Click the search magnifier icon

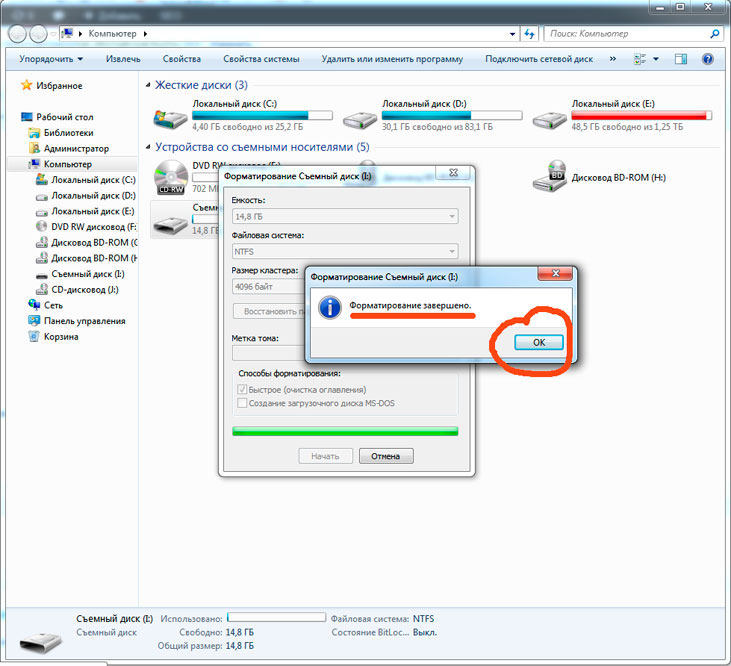714,34
